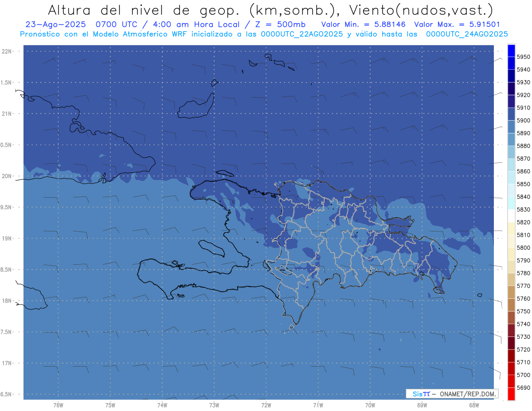This screenshot has height=411, width=532.
Task: Click the '22N' latitude label
Action: tap(7, 51)
